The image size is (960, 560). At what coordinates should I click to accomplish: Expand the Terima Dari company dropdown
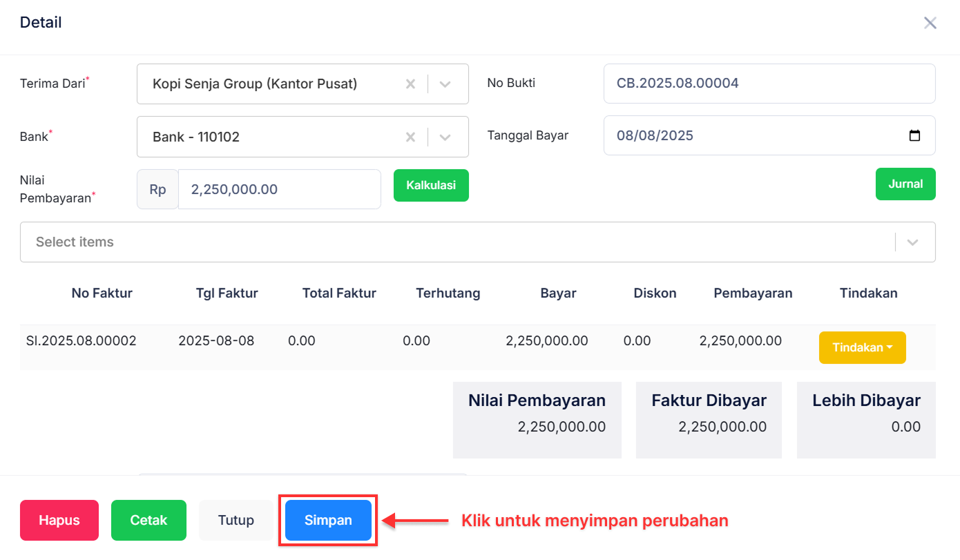445,84
